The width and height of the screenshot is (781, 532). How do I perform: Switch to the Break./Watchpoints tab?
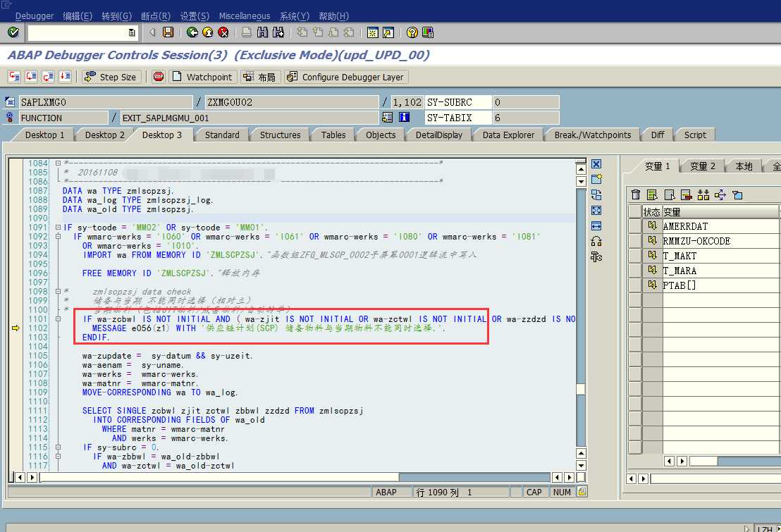593,135
